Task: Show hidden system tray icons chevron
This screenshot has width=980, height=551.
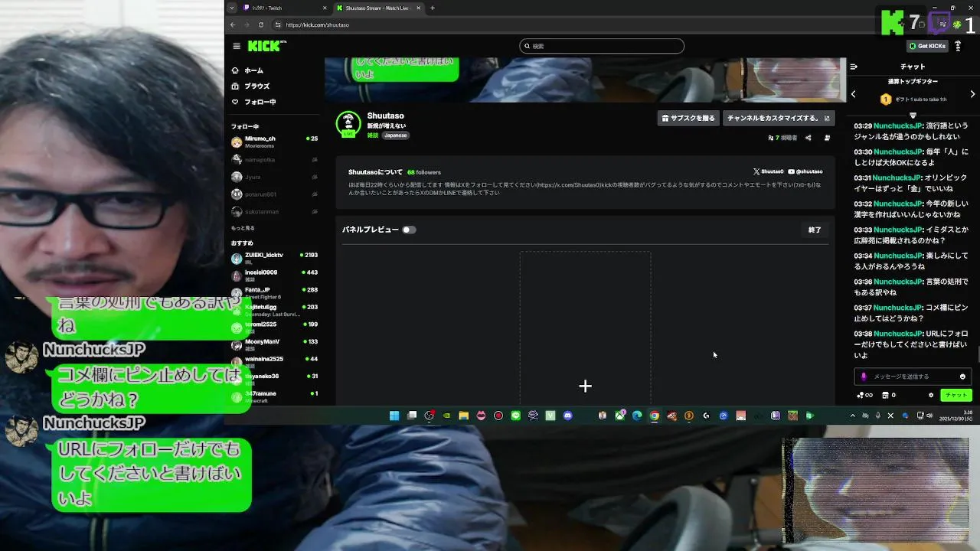Action: point(853,416)
